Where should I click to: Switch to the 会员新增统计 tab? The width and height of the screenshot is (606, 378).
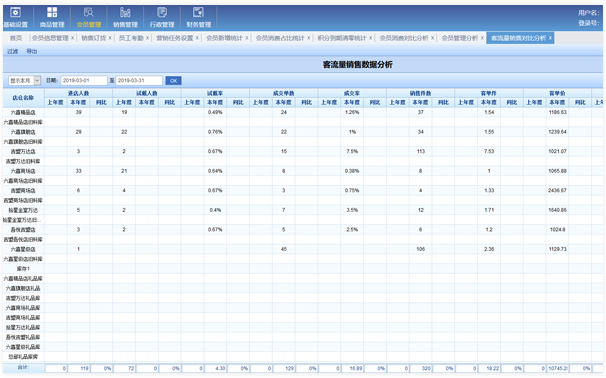pyautogui.click(x=224, y=38)
